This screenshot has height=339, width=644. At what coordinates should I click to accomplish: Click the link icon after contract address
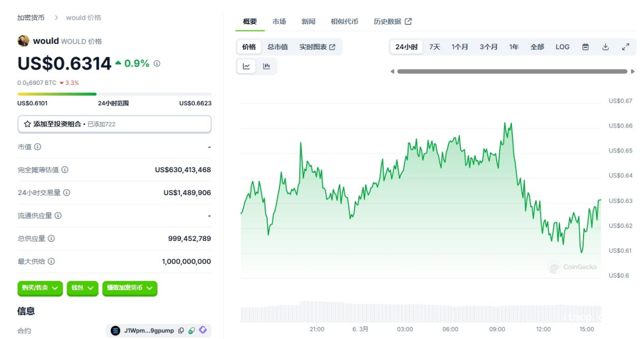click(x=191, y=331)
